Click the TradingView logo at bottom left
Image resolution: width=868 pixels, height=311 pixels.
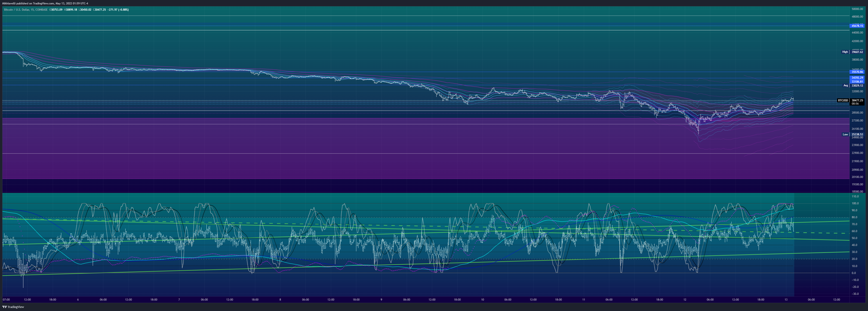(x=13, y=307)
